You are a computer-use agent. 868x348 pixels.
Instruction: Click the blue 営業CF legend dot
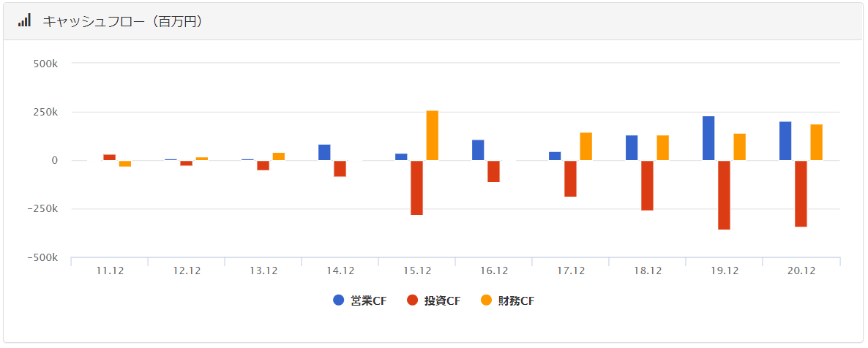point(338,300)
